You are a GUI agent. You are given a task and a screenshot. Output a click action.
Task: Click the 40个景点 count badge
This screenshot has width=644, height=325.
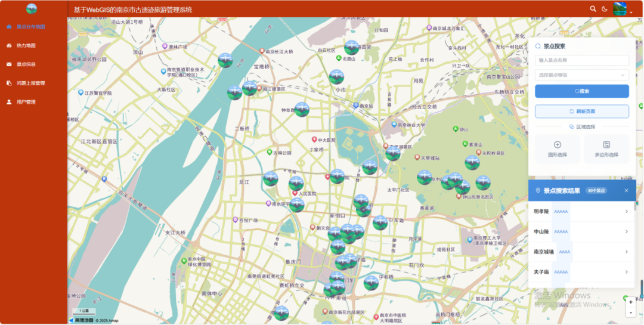(596, 191)
